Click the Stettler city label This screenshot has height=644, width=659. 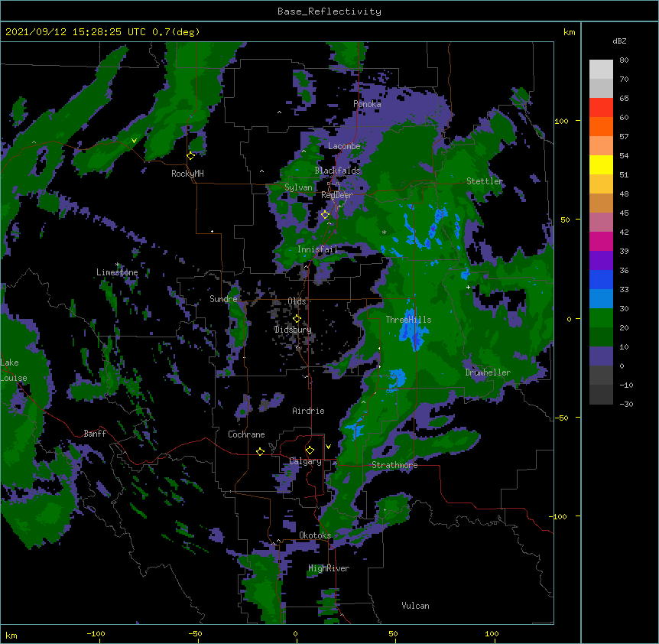coord(485,181)
